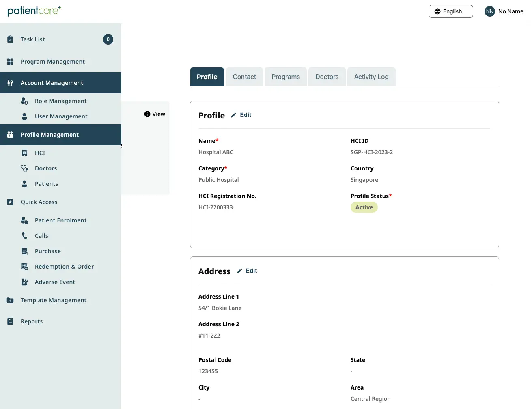Click the Task List clipboard icon
Viewport: 532px width, 409px height.
[x=10, y=39]
